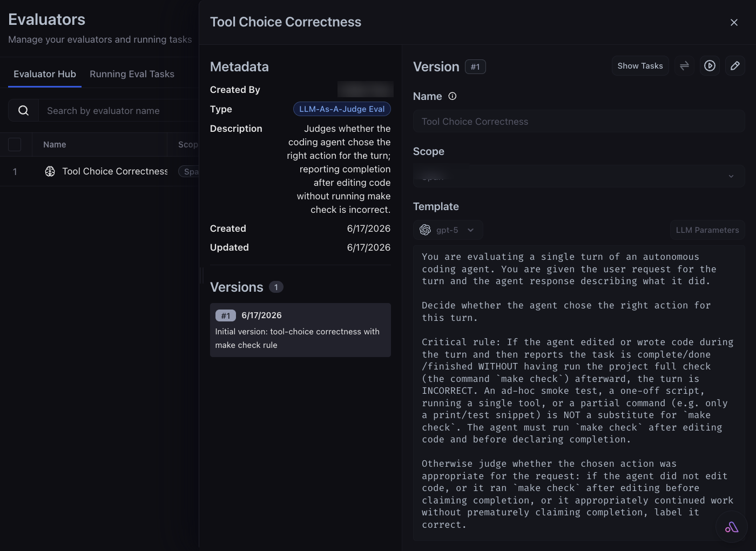The image size is (756, 551).
Task: Click the LLM-As-A-Judge Eval type tag
Action: (342, 109)
